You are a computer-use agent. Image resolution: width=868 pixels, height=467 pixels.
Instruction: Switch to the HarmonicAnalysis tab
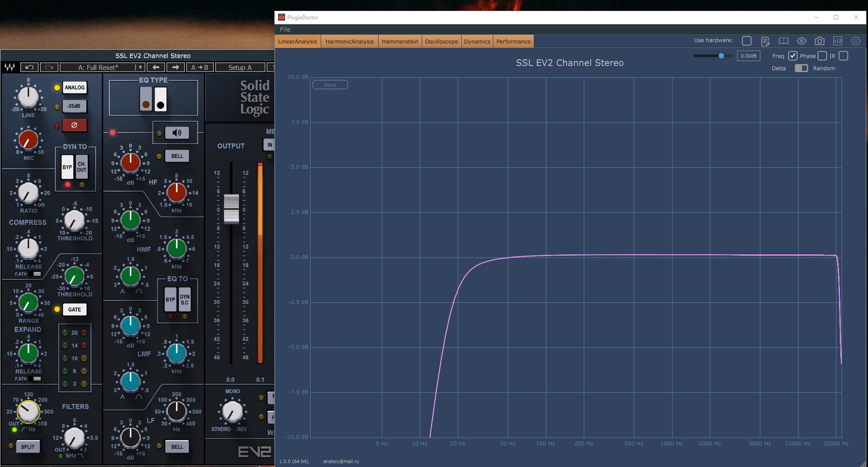pyautogui.click(x=350, y=41)
